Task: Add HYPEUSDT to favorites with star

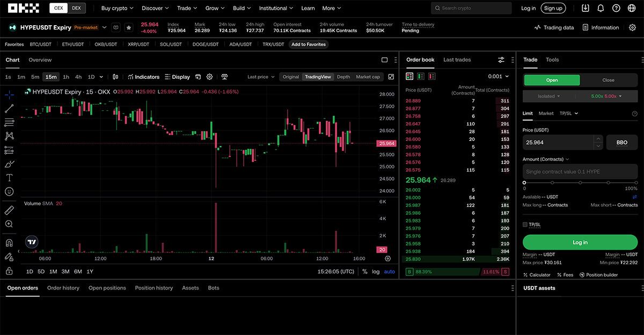Action: tap(129, 27)
